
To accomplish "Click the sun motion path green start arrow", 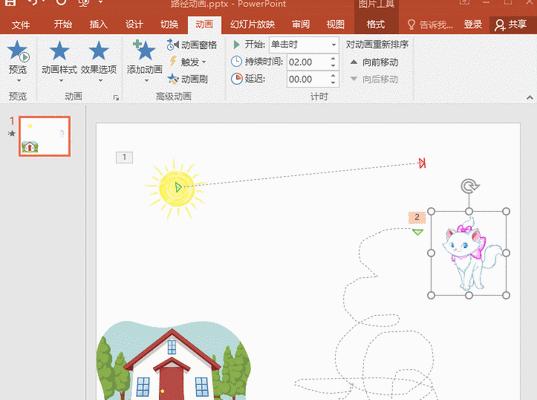I will [x=178, y=187].
